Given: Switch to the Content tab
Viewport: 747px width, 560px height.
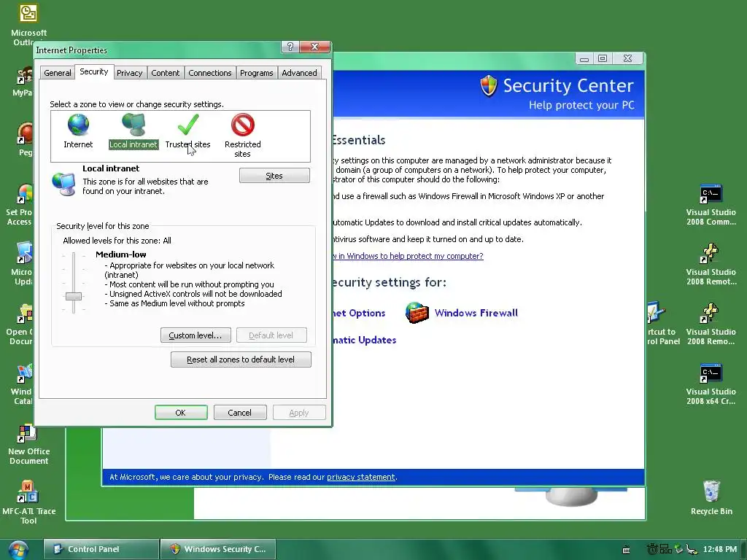Looking at the screenshot, I should click(x=166, y=73).
